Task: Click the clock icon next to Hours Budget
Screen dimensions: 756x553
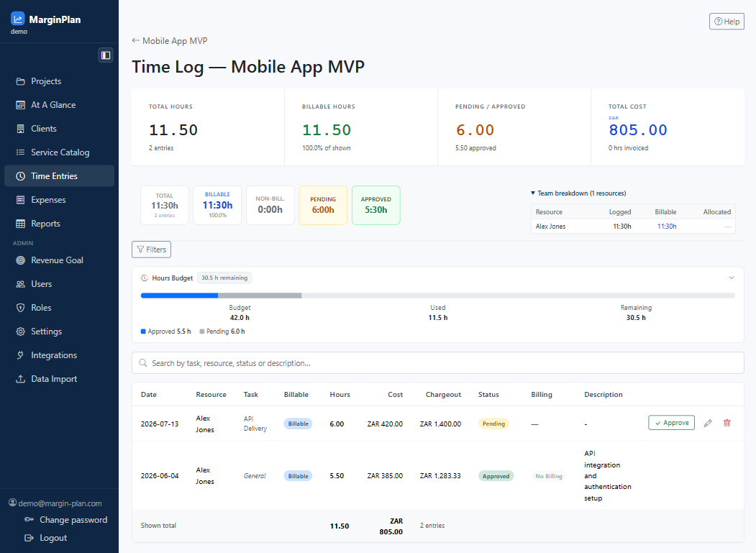Action: (x=144, y=278)
